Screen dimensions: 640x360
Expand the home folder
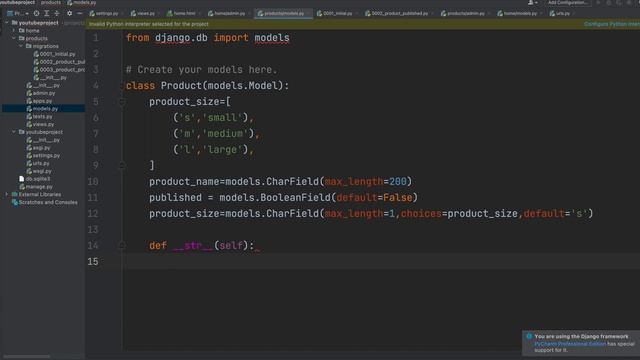point(13,31)
